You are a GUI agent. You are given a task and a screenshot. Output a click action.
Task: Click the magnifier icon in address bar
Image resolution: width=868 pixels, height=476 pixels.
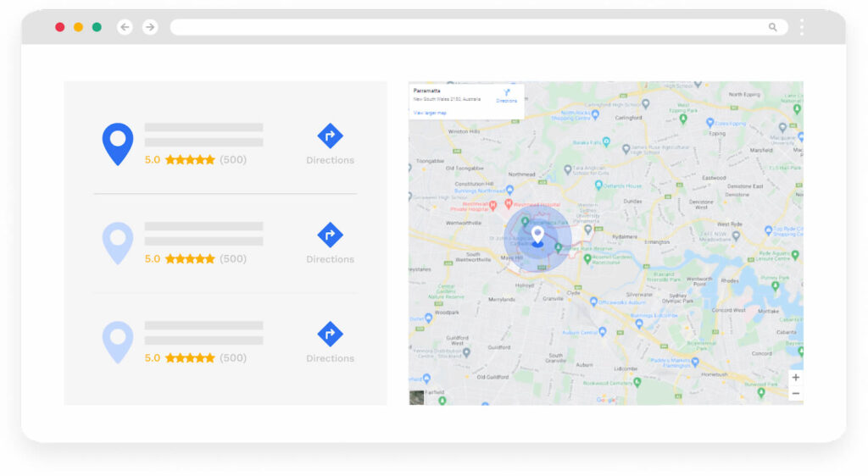pos(773,27)
